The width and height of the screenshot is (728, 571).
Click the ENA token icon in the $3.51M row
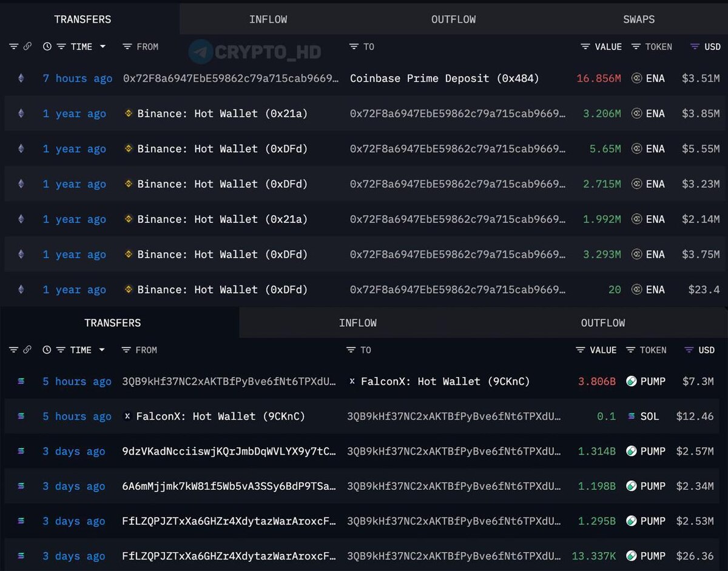[x=636, y=78]
